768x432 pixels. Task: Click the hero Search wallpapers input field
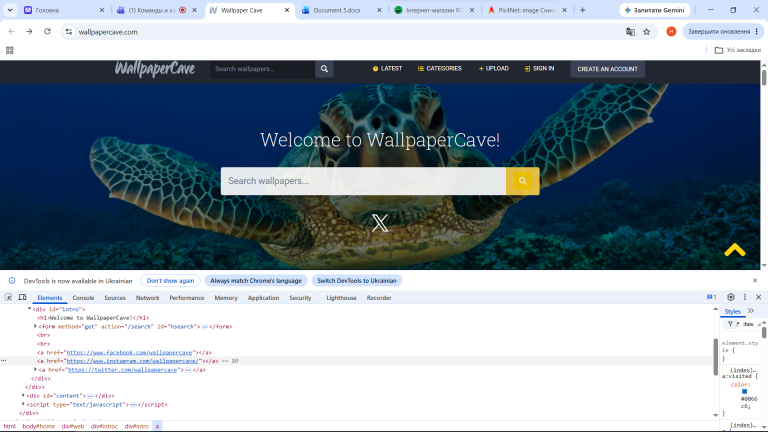pyautogui.click(x=363, y=181)
